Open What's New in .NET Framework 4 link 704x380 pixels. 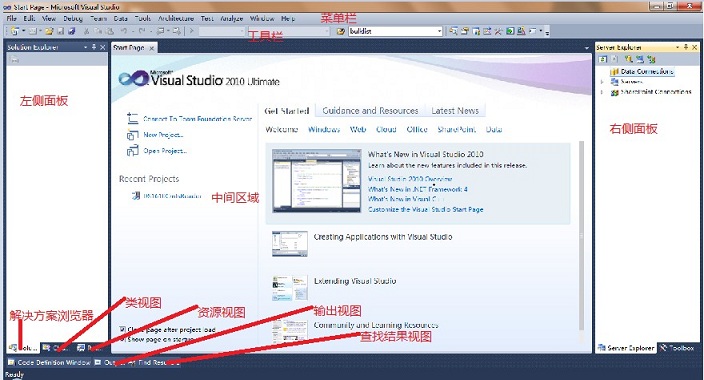[x=418, y=189]
